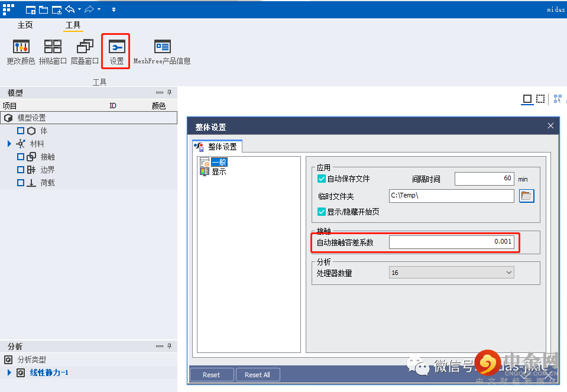The height and width of the screenshot is (392, 567).
Task: Browse for temp folder with folder icon
Action: (526, 196)
